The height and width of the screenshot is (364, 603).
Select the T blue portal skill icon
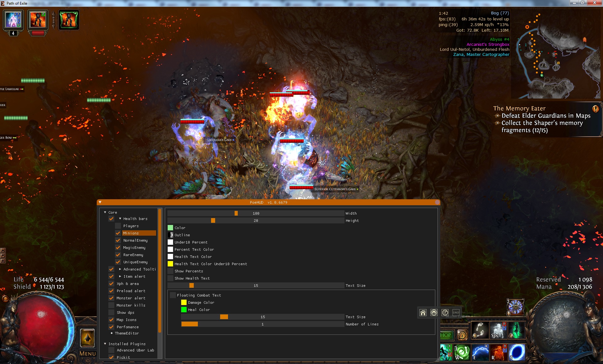[x=517, y=352]
